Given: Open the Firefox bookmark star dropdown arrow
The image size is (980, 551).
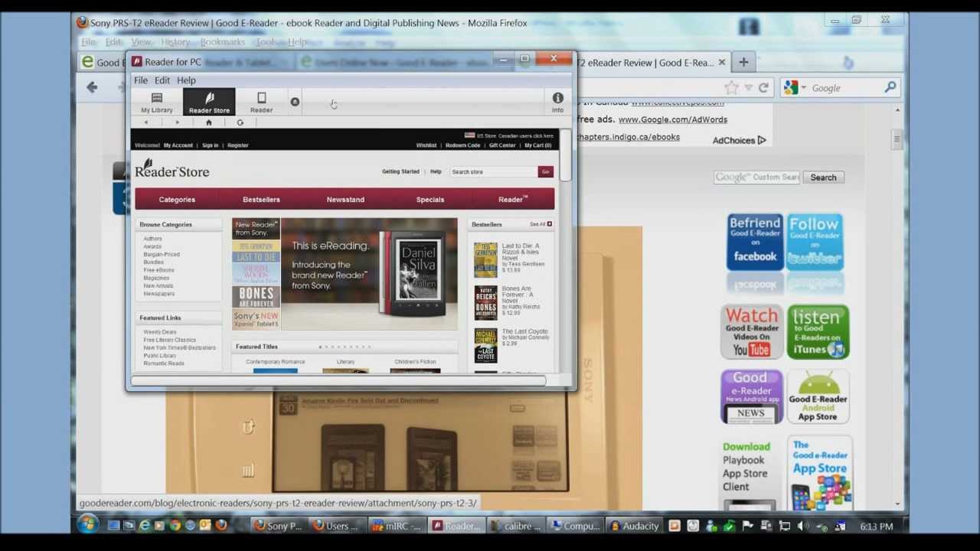Looking at the screenshot, I should click(748, 88).
